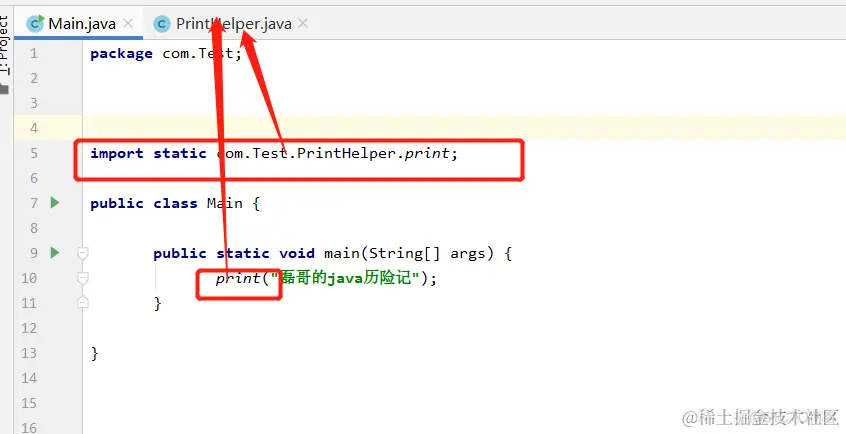Click the folder icon in left sidebar
This screenshot has width=846, height=434.
[4, 89]
